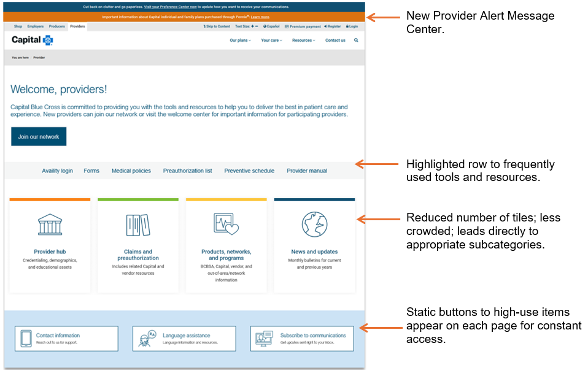This screenshot has height=373, width=588.
Task: Click the Contact information phone icon
Action: click(x=25, y=337)
